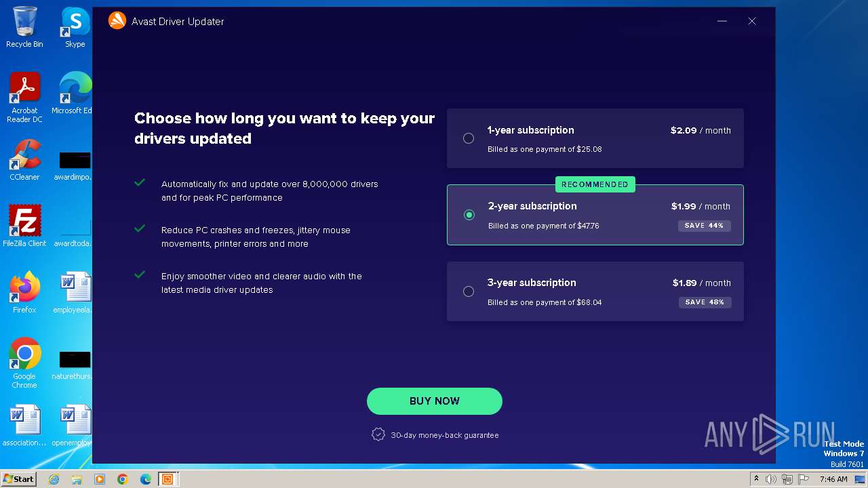This screenshot has height=488, width=868.
Task: Open the Recycle Bin desktop icon
Action: click(24, 27)
